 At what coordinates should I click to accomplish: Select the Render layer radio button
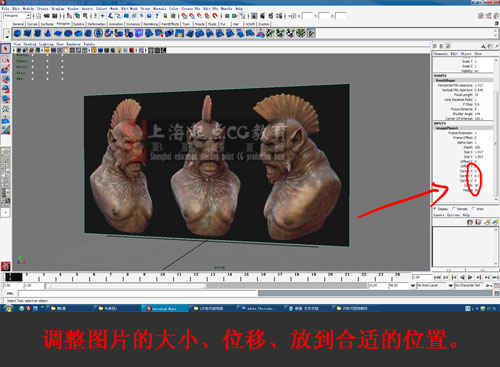[x=454, y=209]
